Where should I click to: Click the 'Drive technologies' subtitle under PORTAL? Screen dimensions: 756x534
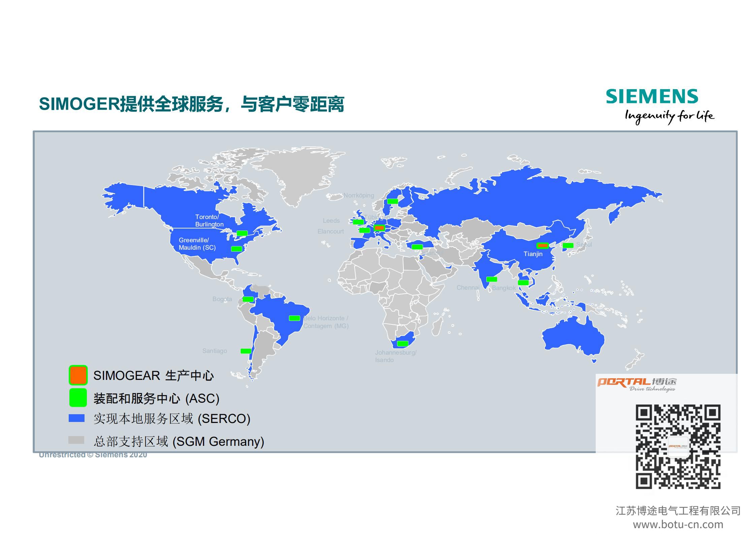(x=652, y=389)
